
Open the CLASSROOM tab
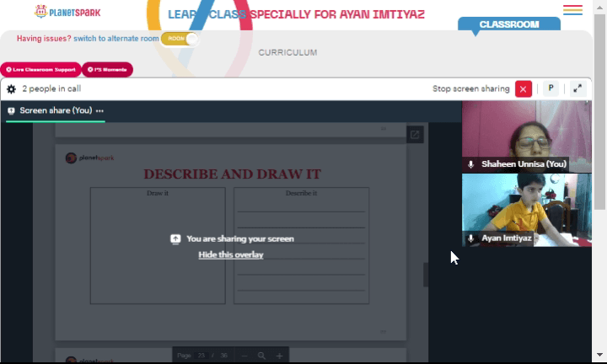(x=509, y=24)
